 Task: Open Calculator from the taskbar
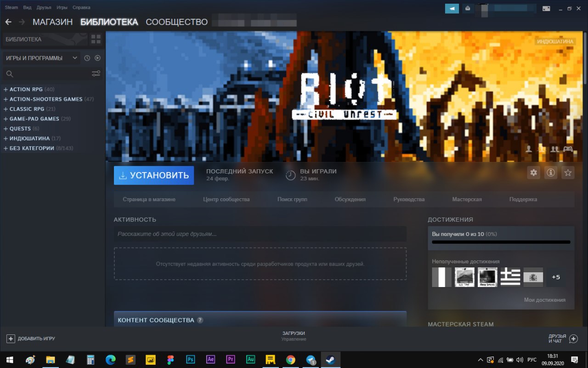click(x=90, y=359)
